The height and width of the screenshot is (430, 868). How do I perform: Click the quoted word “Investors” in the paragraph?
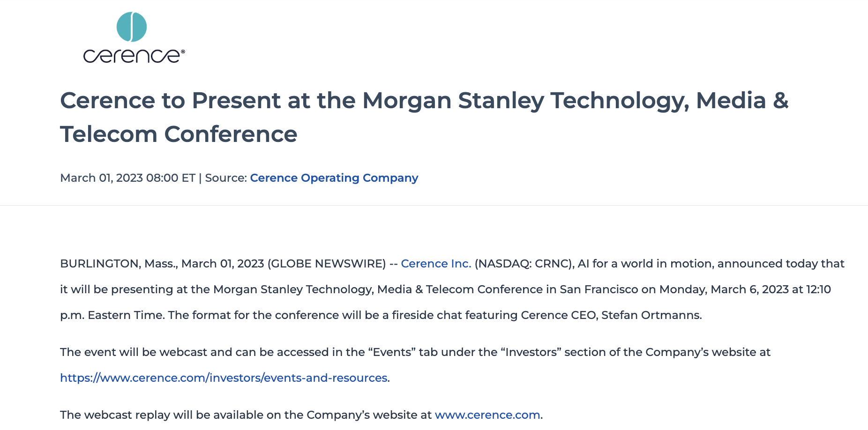pyautogui.click(x=531, y=352)
